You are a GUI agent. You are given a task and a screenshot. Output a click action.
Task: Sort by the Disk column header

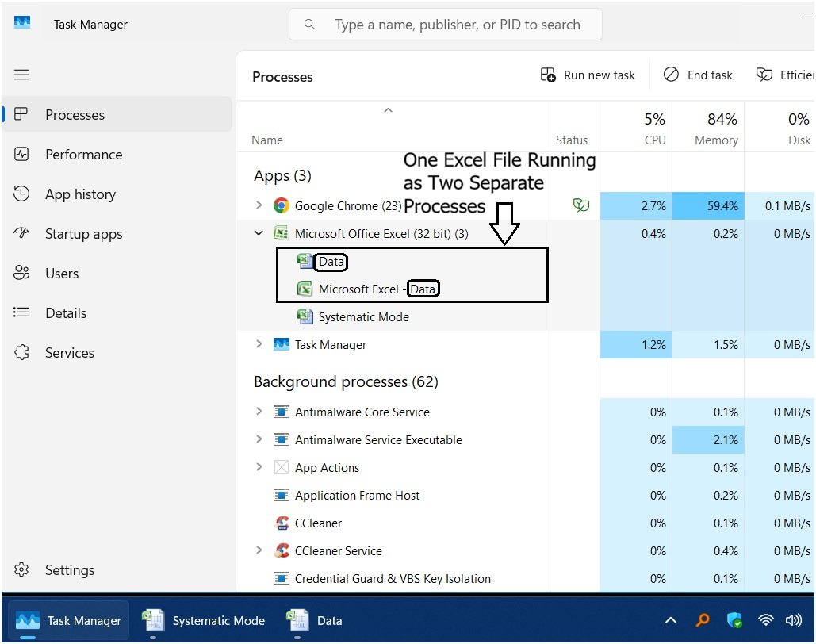coord(780,127)
